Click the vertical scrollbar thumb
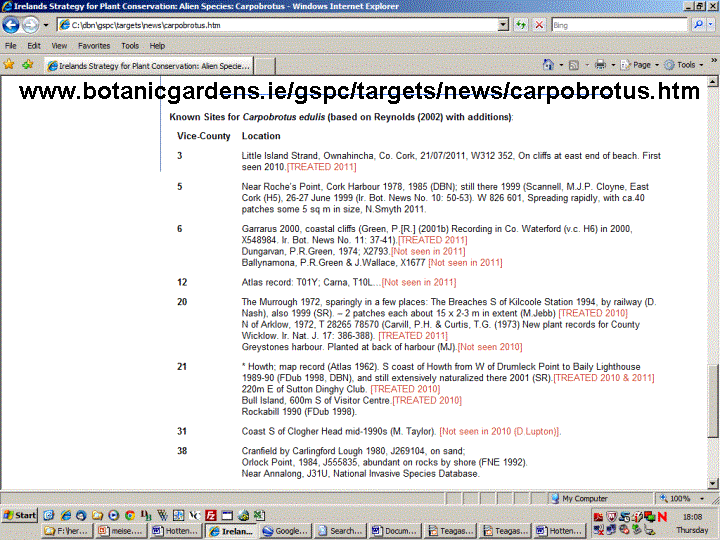 pos(712,400)
